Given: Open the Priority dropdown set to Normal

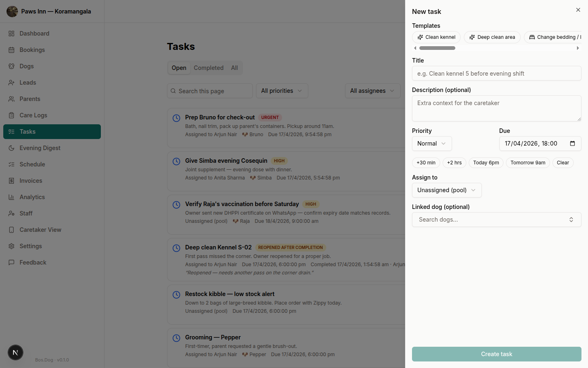Looking at the screenshot, I should [x=432, y=144].
